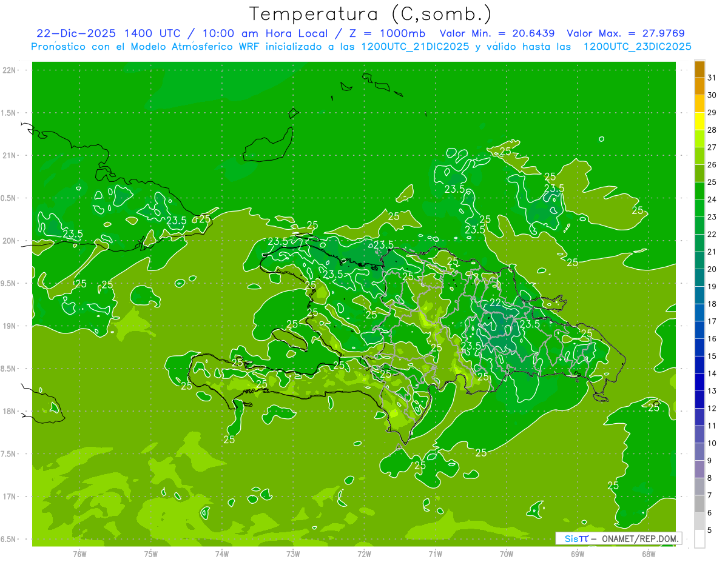Select the date text "22-Dic-2025 1400 UTC"

pyautogui.click(x=109, y=33)
